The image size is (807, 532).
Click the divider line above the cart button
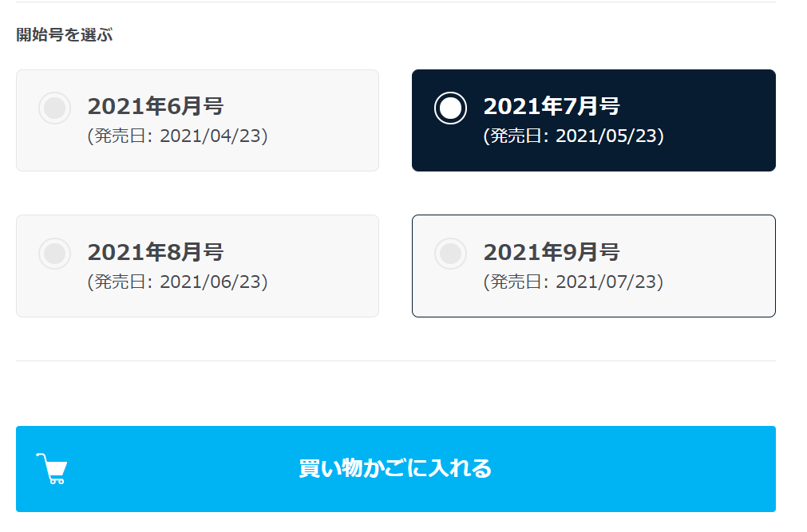click(x=395, y=361)
